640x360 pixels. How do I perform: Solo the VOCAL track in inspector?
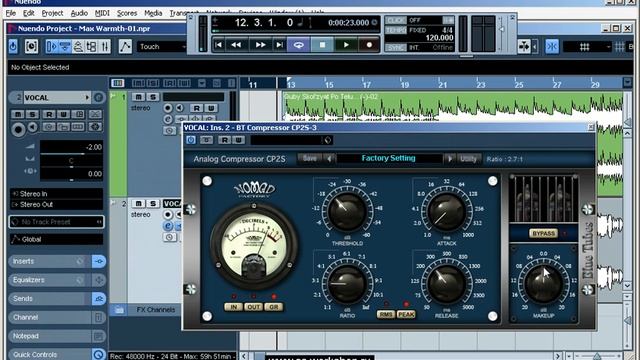coord(33,115)
